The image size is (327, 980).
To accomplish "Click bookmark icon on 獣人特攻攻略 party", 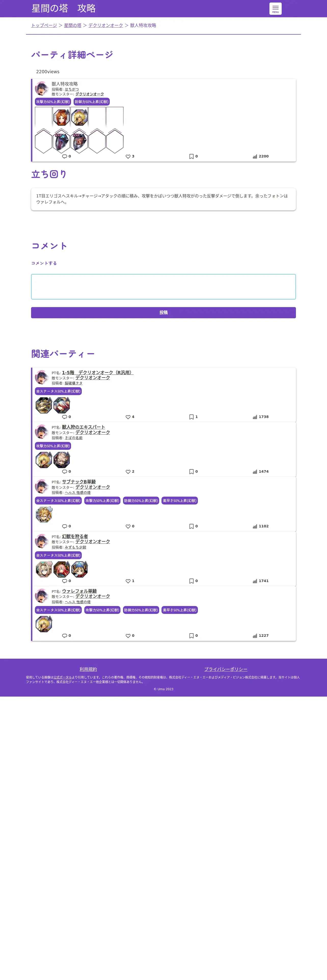I will click(192, 156).
